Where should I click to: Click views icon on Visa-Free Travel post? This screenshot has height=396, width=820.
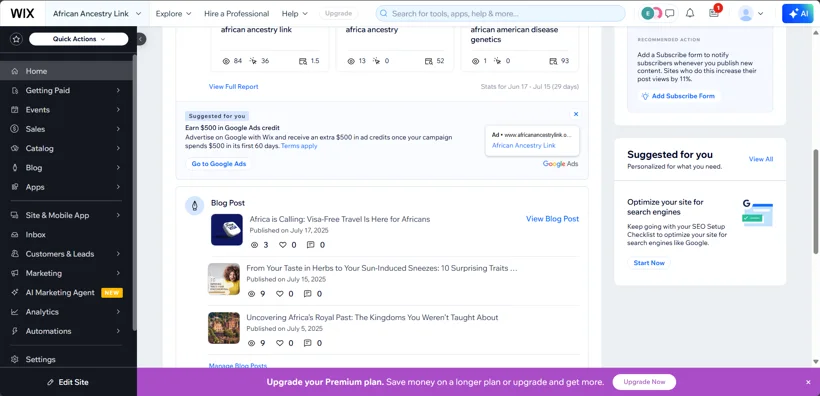[x=255, y=245]
